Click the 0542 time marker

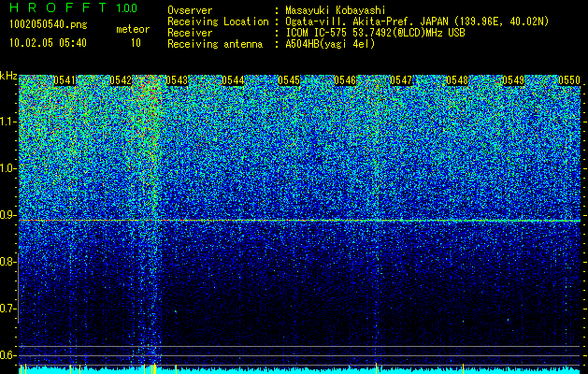pos(121,80)
